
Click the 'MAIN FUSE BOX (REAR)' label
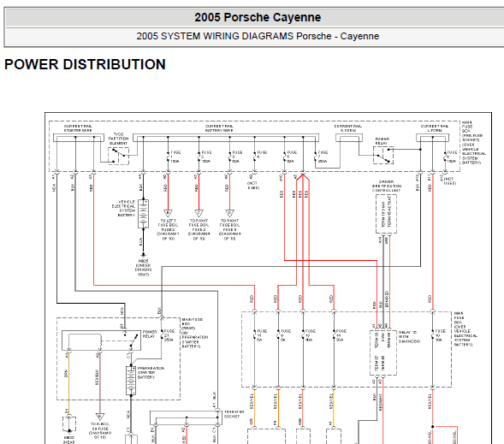[x=195, y=333]
